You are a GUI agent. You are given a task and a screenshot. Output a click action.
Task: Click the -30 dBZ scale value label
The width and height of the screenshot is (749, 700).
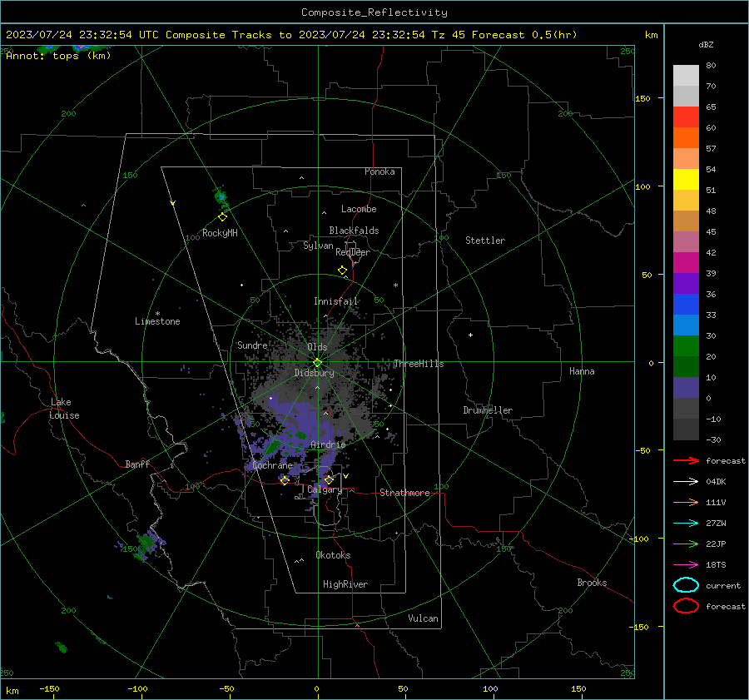coord(714,439)
